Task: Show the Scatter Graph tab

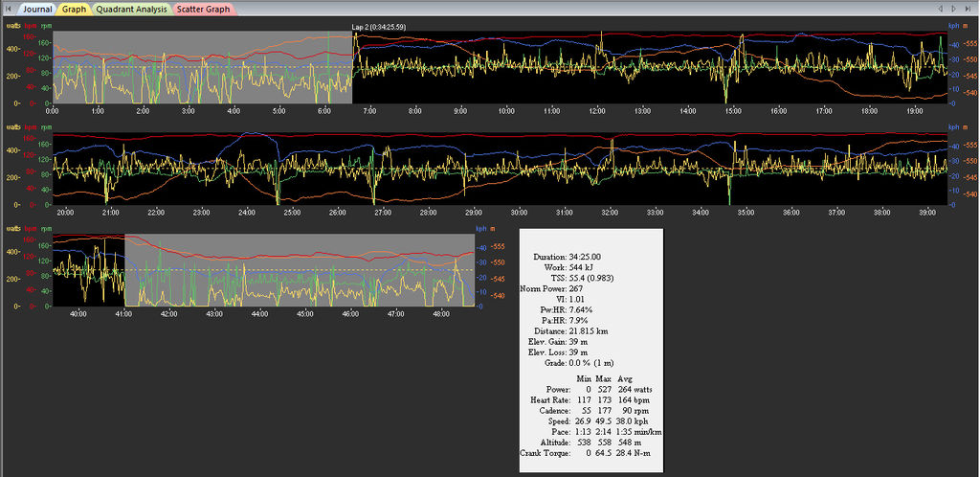Action: 203,9
